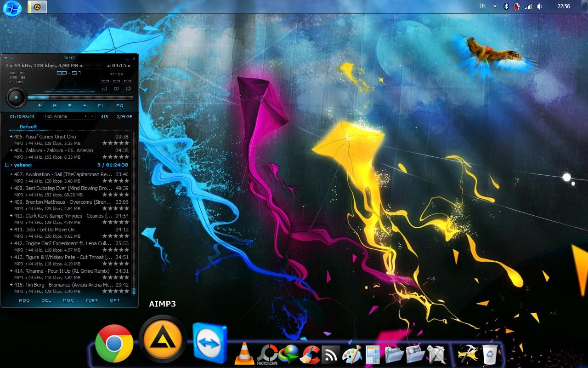
Task: Click the track seek progress bar
Action: tap(80, 97)
